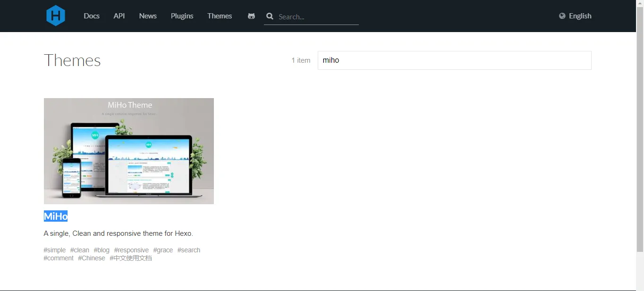Image resolution: width=644 pixels, height=291 pixels.
Task: Select the #Chinese tag
Action: (92, 258)
